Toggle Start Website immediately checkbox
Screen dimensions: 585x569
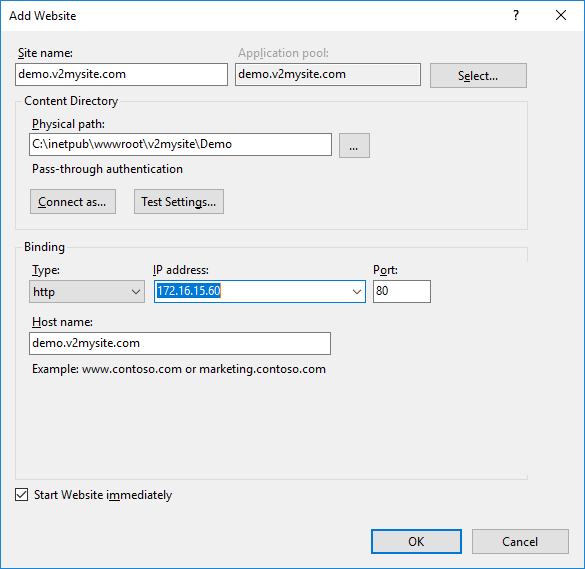(22, 495)
